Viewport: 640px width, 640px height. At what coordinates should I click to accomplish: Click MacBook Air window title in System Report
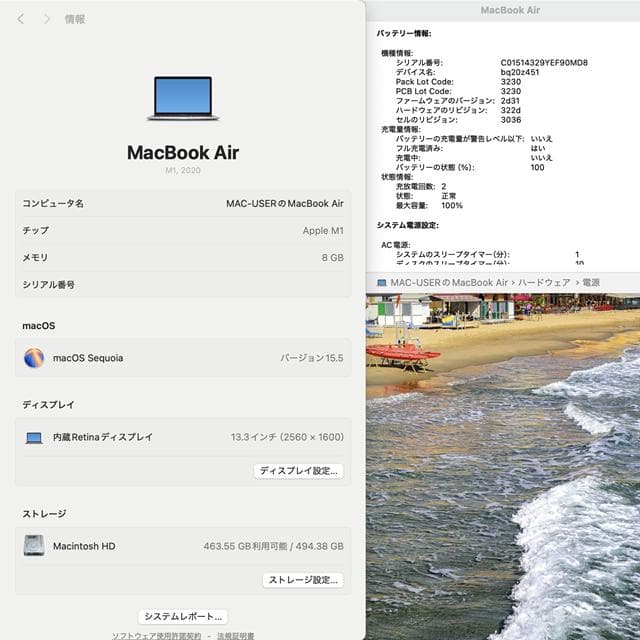(x=510, y=10)
